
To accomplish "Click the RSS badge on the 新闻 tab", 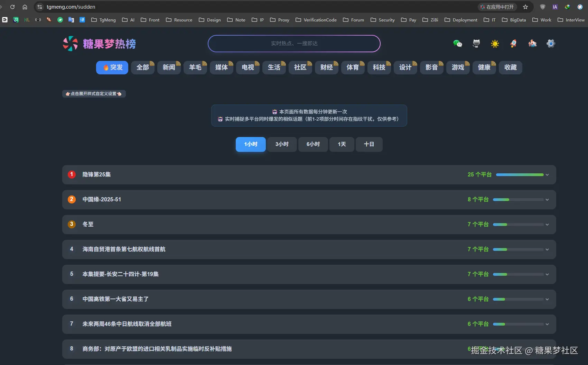I will pyautogui.click(x=178, y=63).
